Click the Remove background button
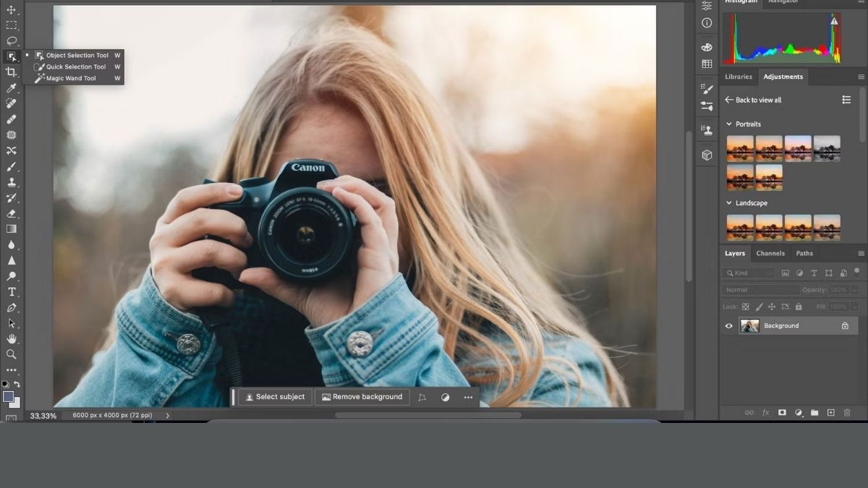The image size is (868, 488). pyautogui.click(x=362, y=397)
